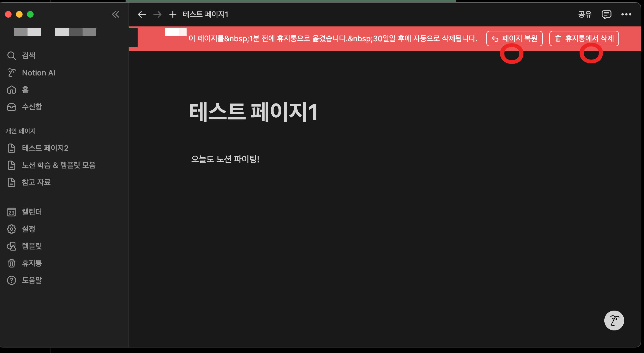This screenshot has width=644, height=353.
Task: Open 노션 학습 & 템플릿 모음 page
Action: tap(59, 165)
